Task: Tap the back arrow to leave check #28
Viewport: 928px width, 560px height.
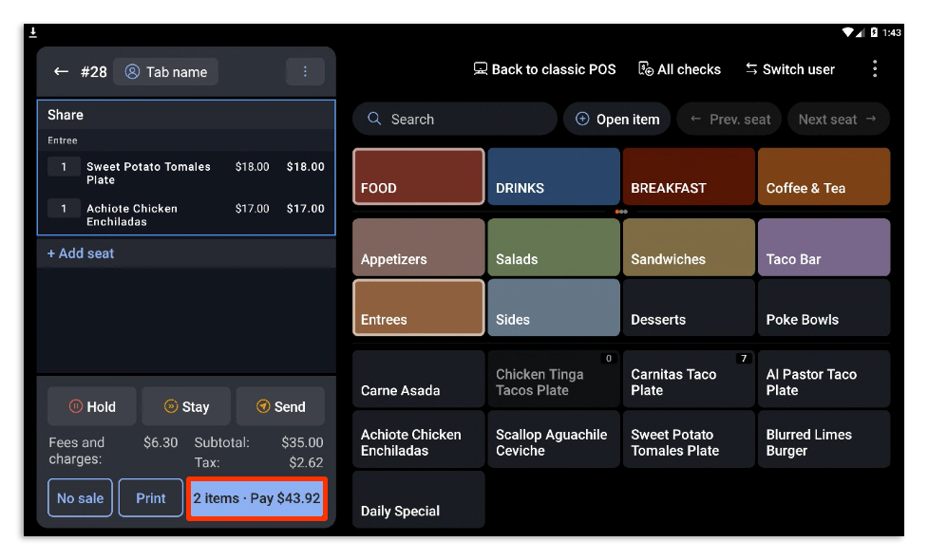Action: [x=61, y=70]
